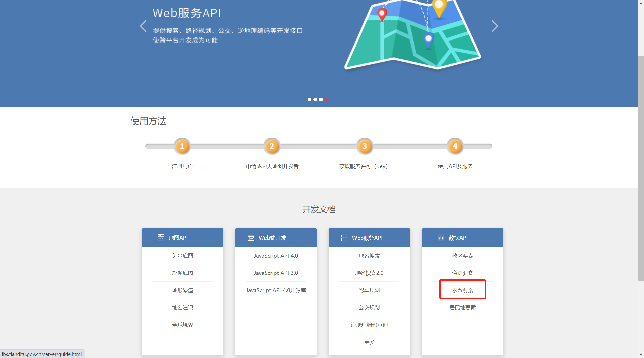Screen dimensions: 644x358
Task: Click the orange step 1 circle
Action: [x=182, y=146]
